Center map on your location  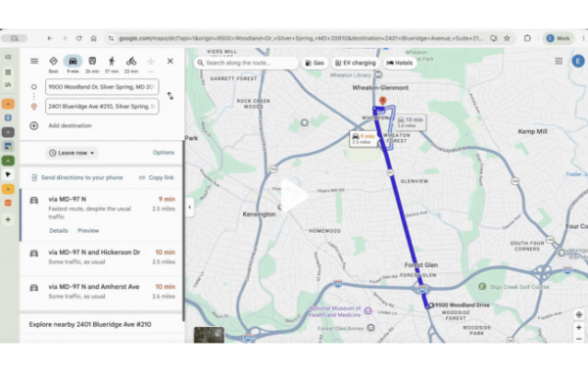pyautogui.click(x=578, y=314)
